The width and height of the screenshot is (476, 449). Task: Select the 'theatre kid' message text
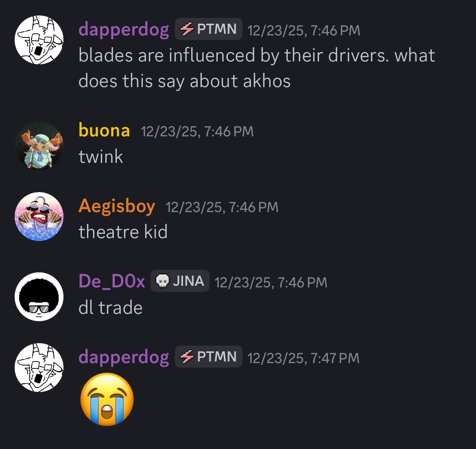pyautogui.click(x=123, y=232)
